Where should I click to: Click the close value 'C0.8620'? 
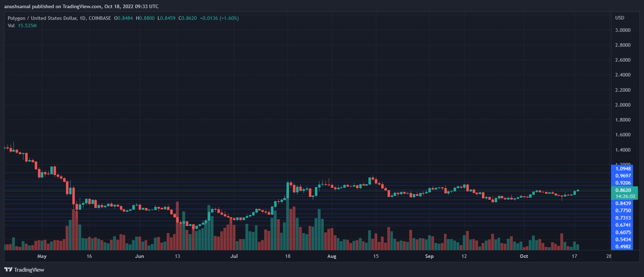click(x=188, y=18)
